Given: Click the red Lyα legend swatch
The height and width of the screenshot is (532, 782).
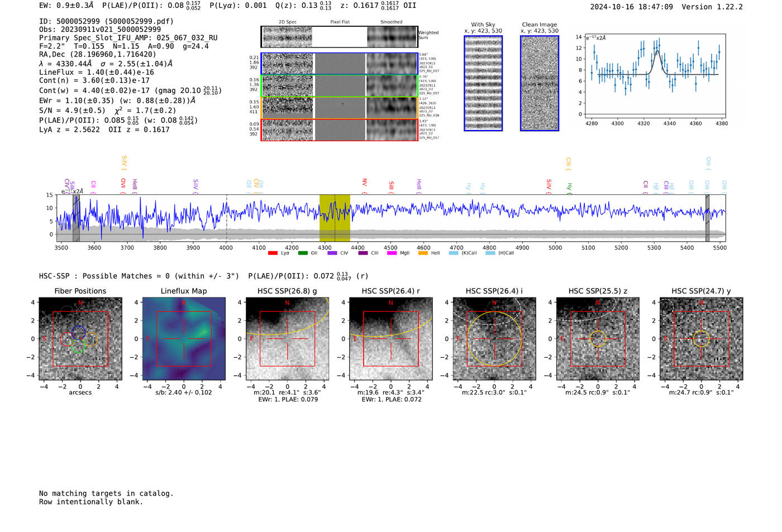Looking at the screenshot, I should (273, 253).
